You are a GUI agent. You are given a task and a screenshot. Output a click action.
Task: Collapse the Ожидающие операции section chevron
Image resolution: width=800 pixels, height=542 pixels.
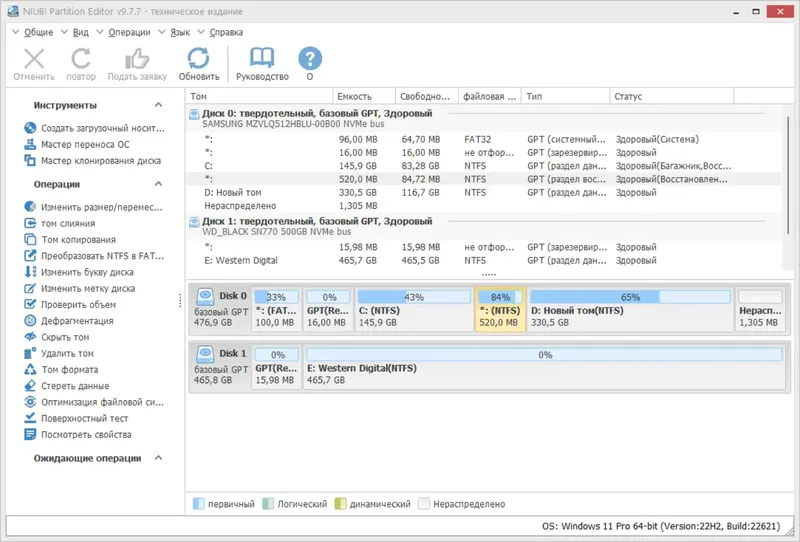158,458
